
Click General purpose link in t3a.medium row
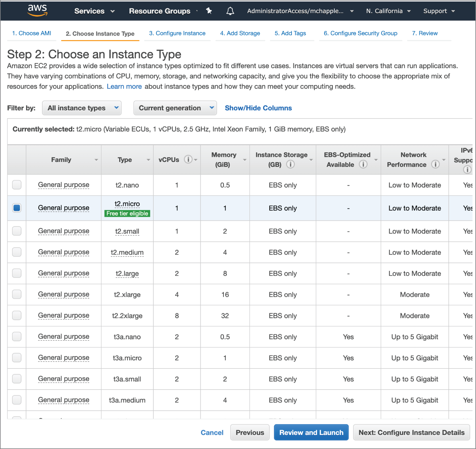[64, 400]
